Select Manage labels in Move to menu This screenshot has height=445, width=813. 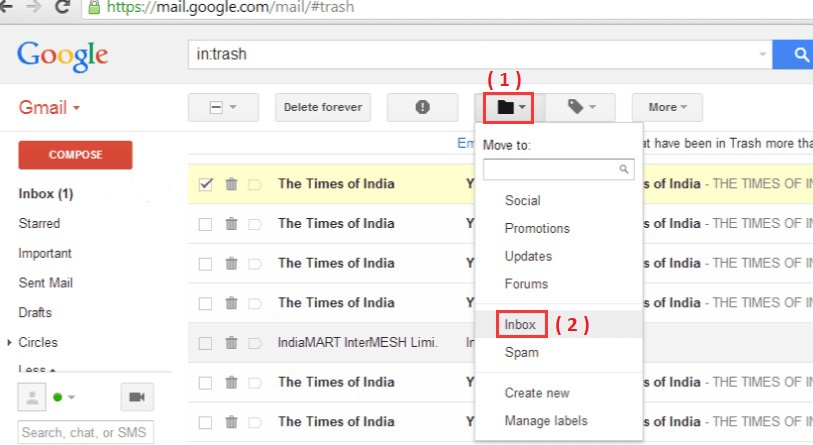point(546,421)
